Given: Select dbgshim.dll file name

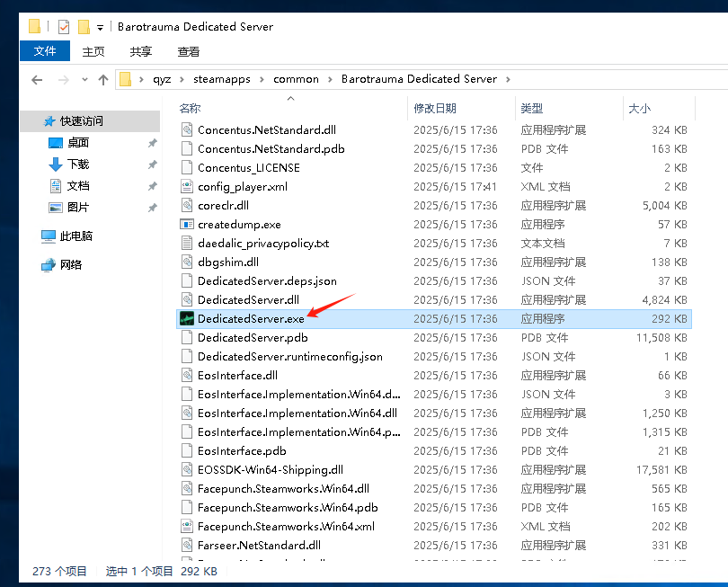Looking at the screenshot, I should [x=228, y=262].
